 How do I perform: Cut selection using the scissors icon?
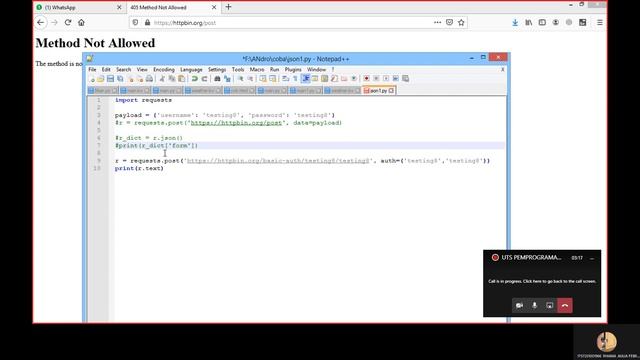(162, 78)
